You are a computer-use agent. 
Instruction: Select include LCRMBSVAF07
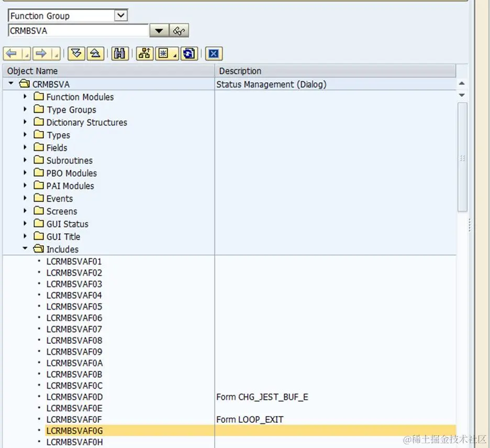(74, 329)
